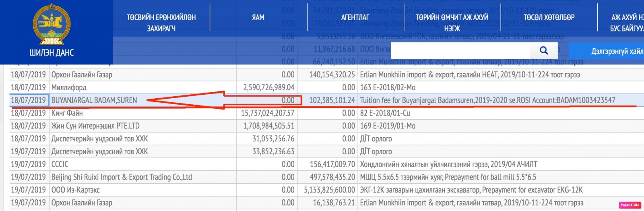644x211 pixels.
Task: Open the ШИЛЭН ДАНС home link
Action: point(52,52)
